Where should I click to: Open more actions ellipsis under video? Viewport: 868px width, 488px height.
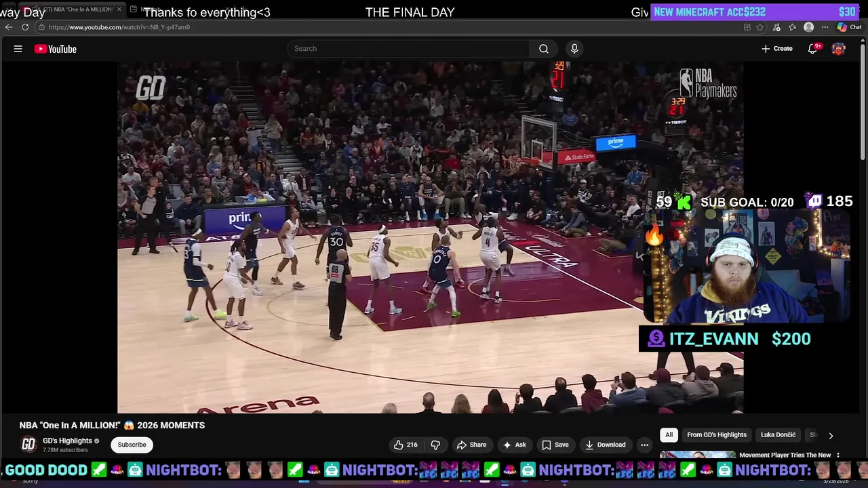point(645,445)
